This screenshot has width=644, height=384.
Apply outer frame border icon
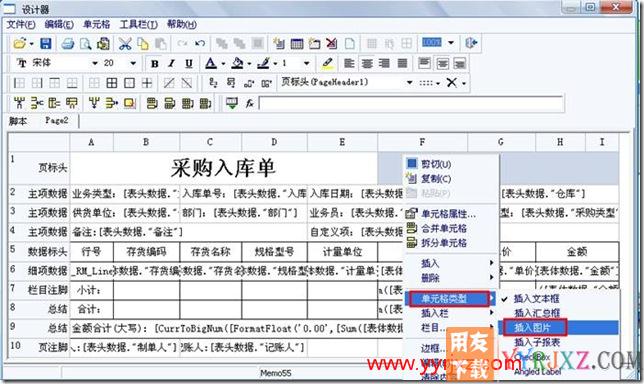pyautogui.click(x=129, y=83)
